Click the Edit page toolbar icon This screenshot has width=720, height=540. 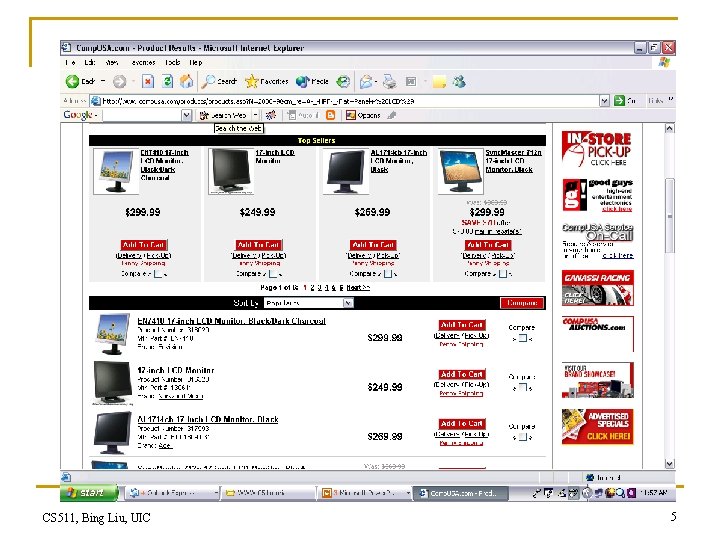[x=411, y=82]
